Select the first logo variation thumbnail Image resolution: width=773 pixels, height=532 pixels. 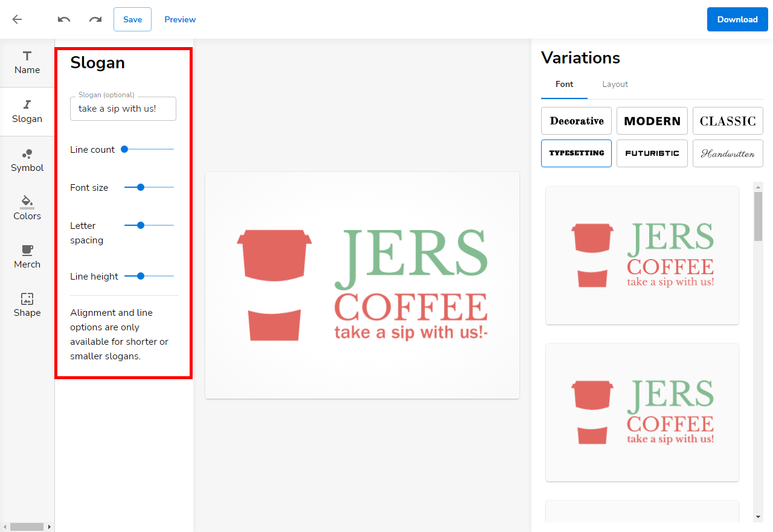[642, 255]
